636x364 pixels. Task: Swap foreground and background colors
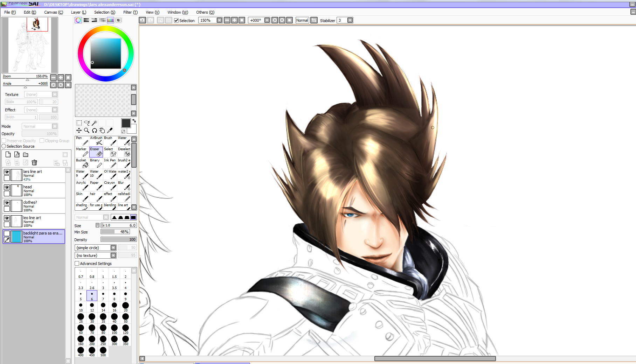click(x=134, y=121)
